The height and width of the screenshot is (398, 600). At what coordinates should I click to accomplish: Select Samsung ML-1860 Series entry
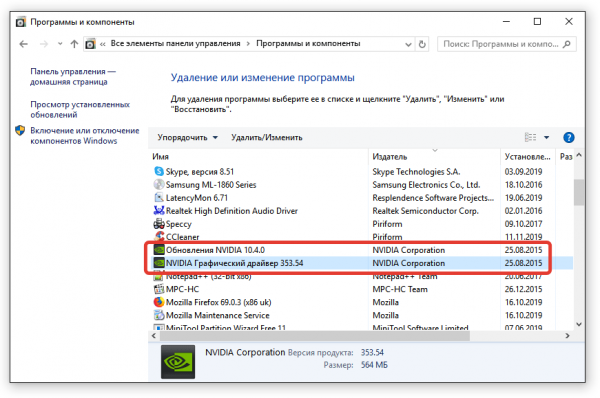(x=211, y=185)
